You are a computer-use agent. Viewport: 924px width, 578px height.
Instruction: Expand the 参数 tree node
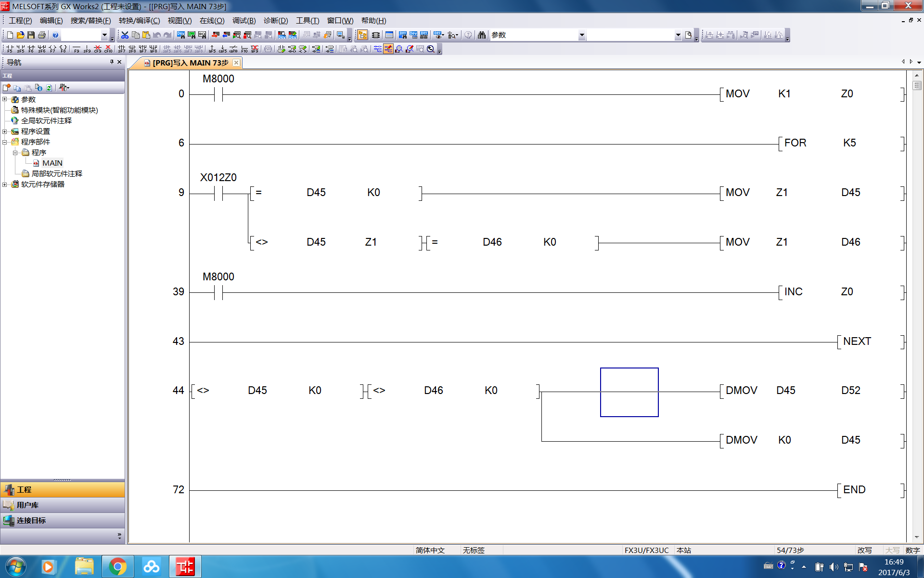(5, 99)
